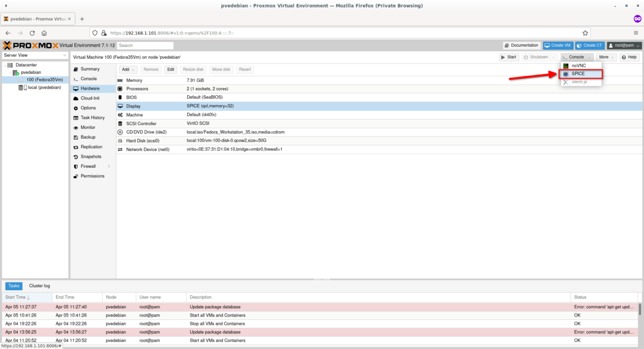Viewport: 644px width, 349px height.
Task: Click the Create VM button
Action: point(558,45)
